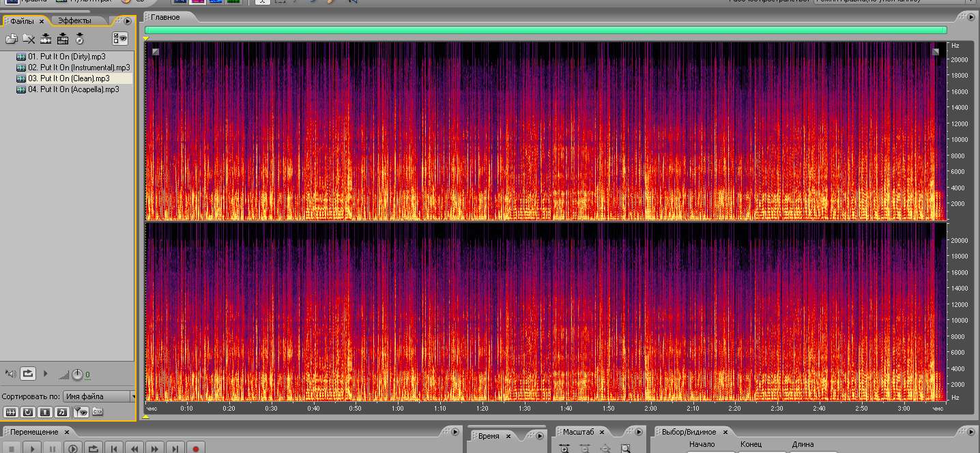Play preview of the selected file
The height and width of the screenshot is (453, 980).
46,374
